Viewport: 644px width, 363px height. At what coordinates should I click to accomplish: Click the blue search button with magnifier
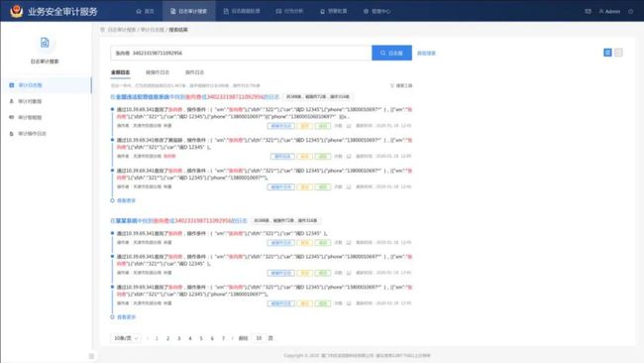click(x=391, y=53)
